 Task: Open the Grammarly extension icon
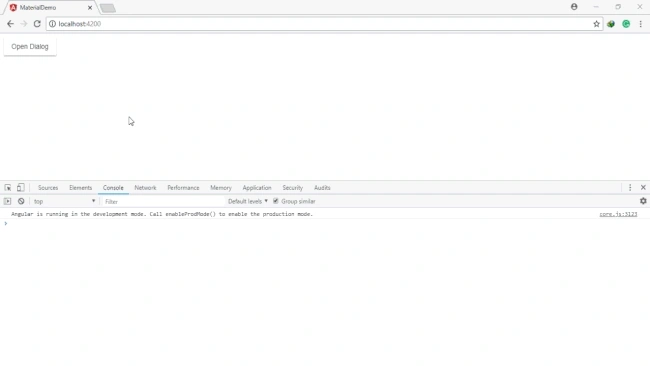626,24
